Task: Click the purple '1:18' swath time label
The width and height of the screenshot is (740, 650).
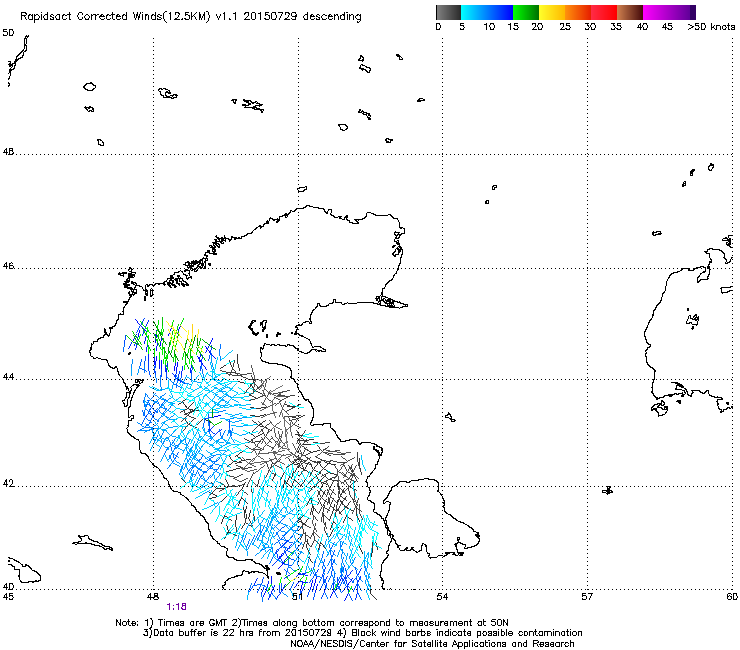Action: 177,607
